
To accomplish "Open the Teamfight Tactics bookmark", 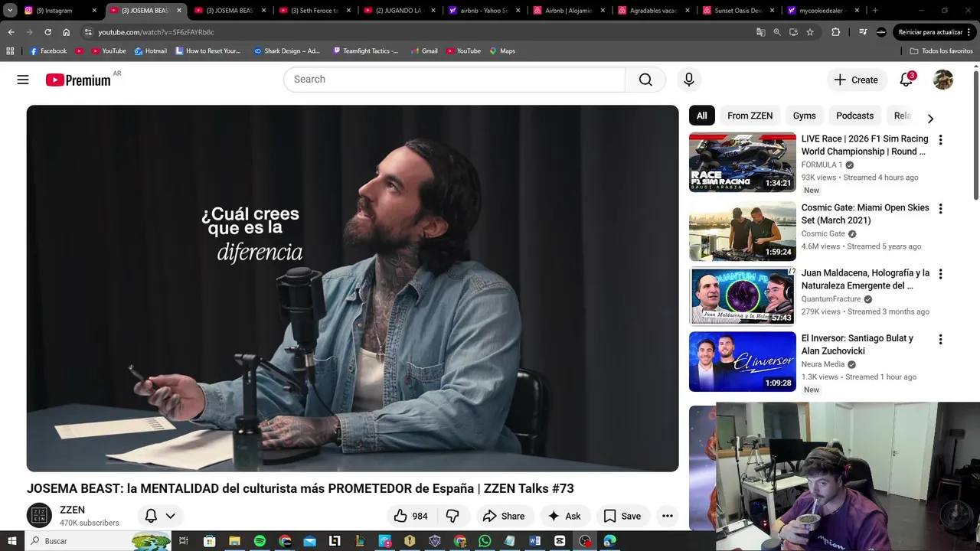I will click(x=365, y=51).
